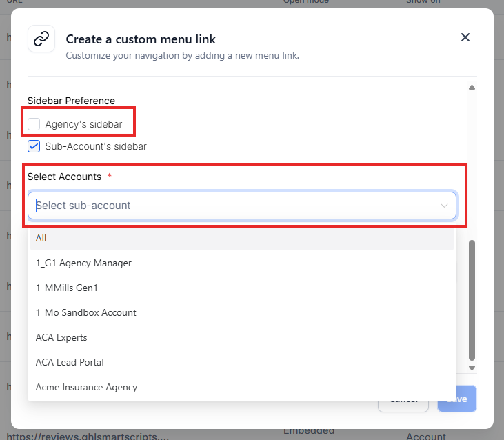Click the Select Accounts field label

click(64, 177)
